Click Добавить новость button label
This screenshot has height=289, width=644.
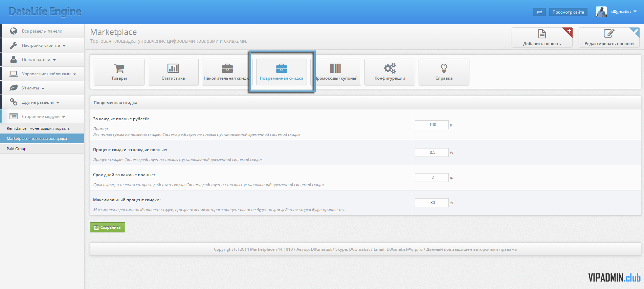coord(542,44)
